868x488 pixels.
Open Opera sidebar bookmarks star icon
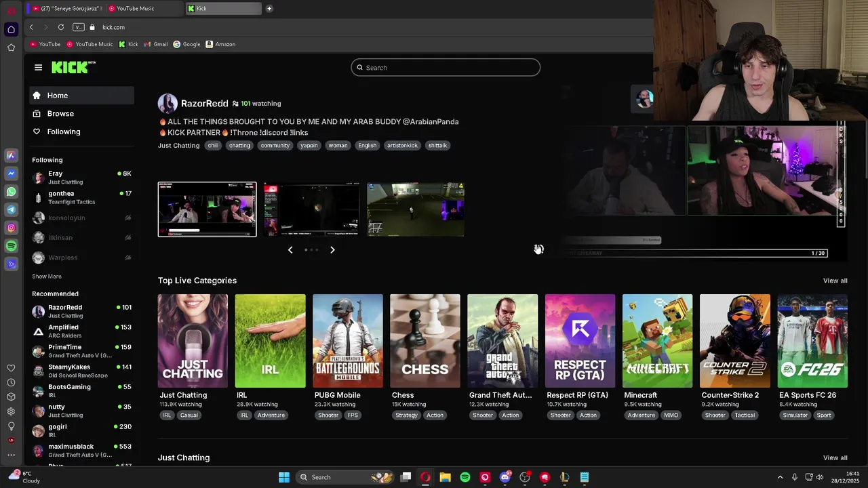pyautogui.click(x=11, y=47)
